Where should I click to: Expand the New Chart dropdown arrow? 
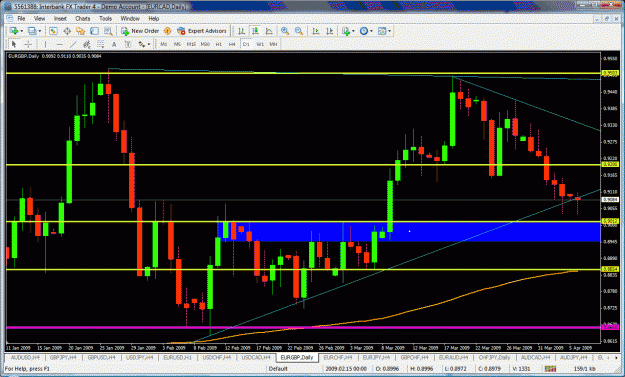click(x=22, y=31)
